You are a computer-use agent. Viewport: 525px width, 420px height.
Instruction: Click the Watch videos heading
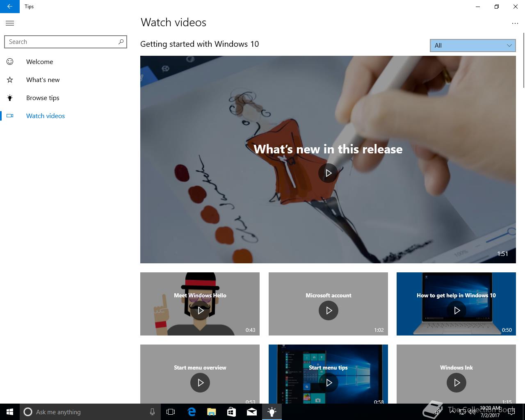pos(173,23)
